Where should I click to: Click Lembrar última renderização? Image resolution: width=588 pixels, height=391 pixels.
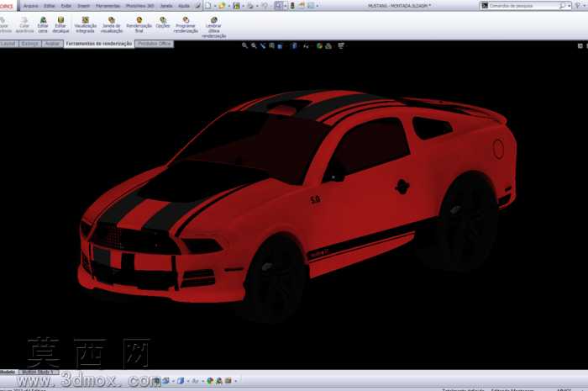[x=213, y=28]
